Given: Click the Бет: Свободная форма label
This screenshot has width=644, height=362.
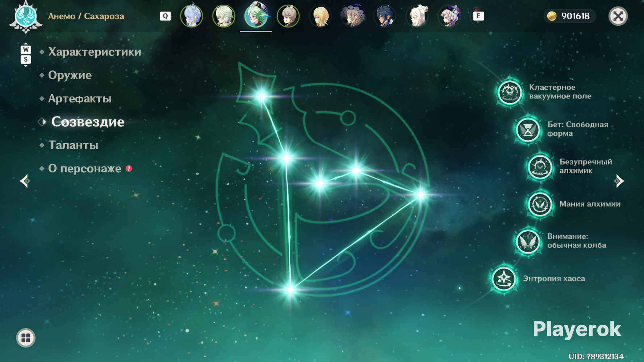Looking at the screenshot, I should pyautogui.click(x=577, y=129).
